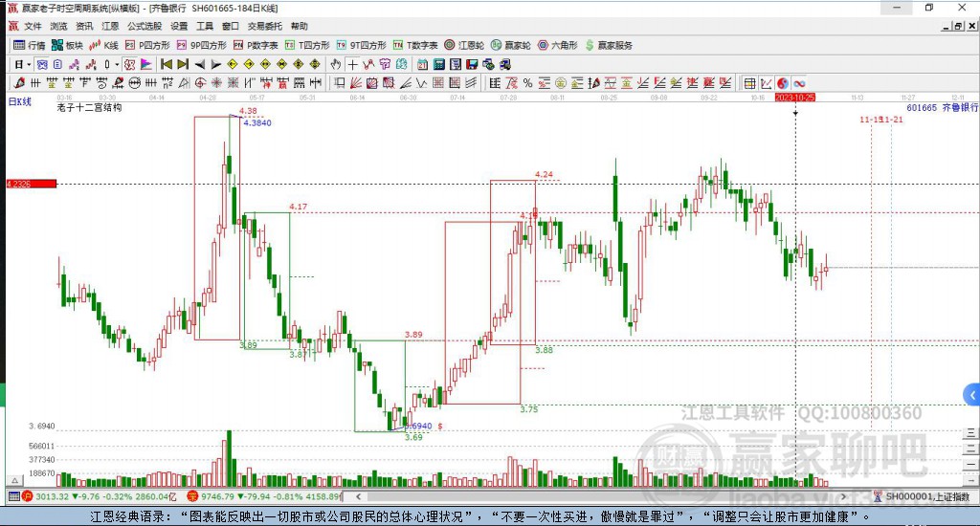
Task: Switch to the K线 chart view
Action: [103, 45]
